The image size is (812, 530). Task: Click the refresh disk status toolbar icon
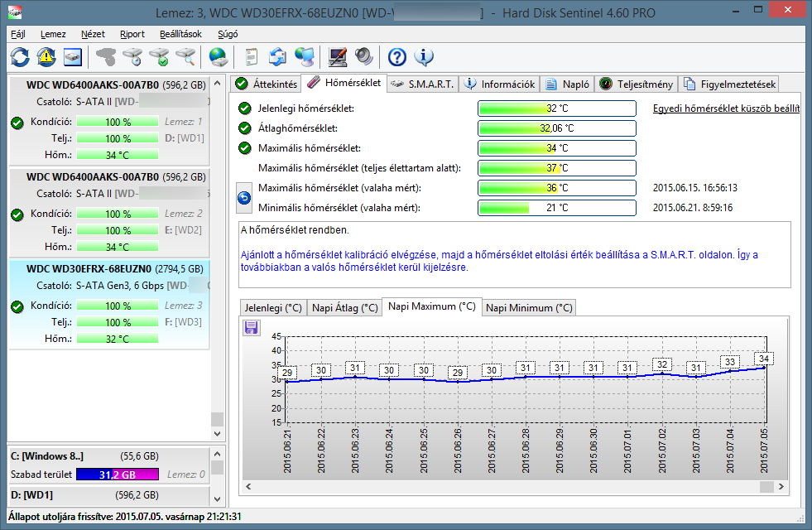(x=20, y=57)
